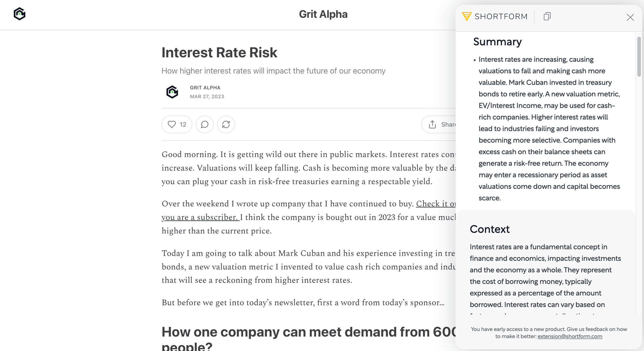Click the Shortform logo in the panel header
This screenshot has width=644, height=351.
tap(495, 17)
